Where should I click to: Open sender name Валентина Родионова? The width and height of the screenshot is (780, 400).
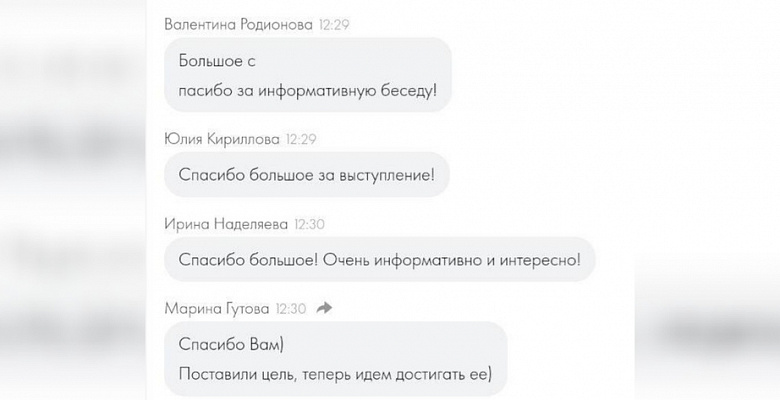(x=238, y=24)
